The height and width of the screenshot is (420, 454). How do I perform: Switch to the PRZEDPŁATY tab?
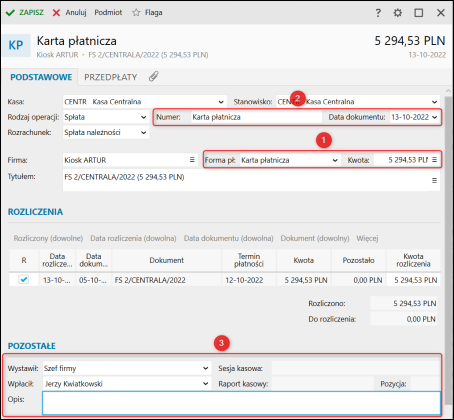pyautogui.click(x=110, y=77)
